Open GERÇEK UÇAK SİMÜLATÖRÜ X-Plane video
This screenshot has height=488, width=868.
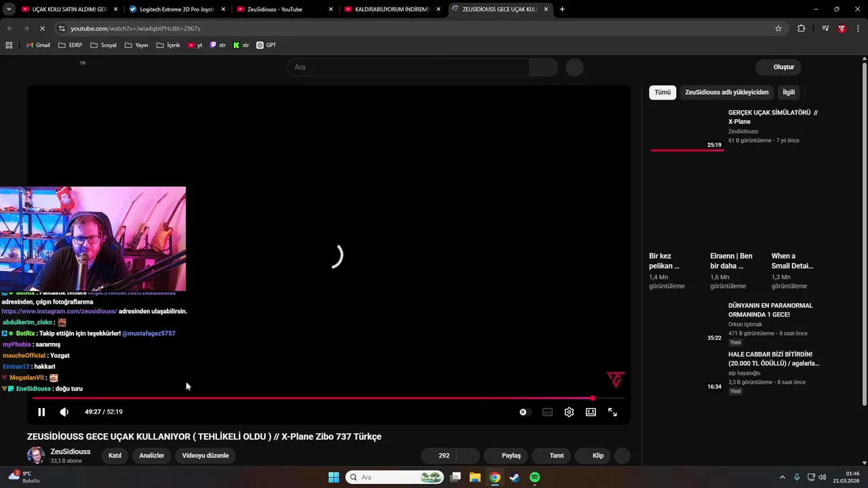tap(773, 117)
